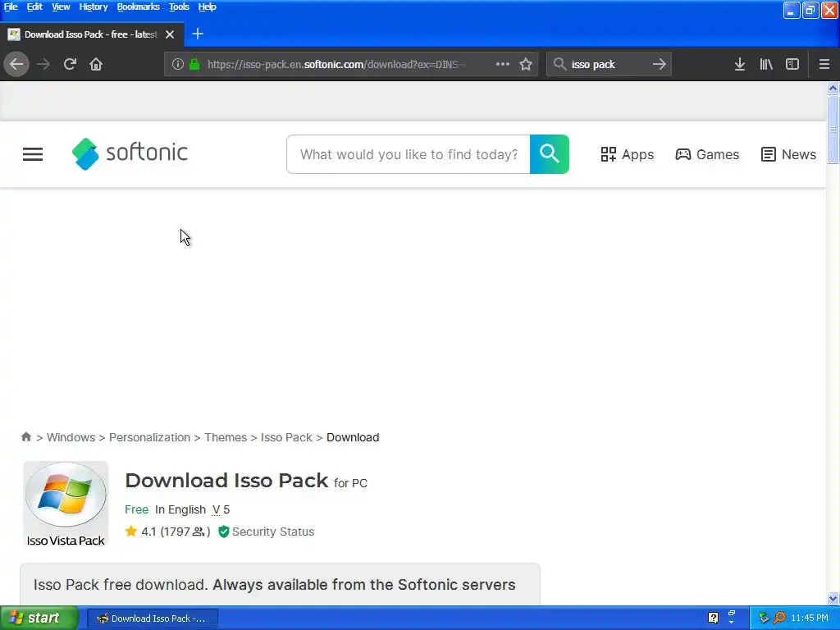Focus the Softonic search input field
Image resolution: width=840 pixels, height=630 pixels.
pos(409,154)
